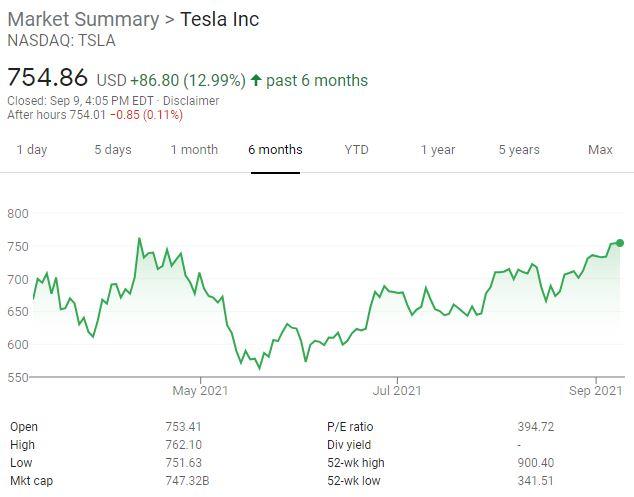
Task: Switch to the YTD tab
Action: pos(356,150)
